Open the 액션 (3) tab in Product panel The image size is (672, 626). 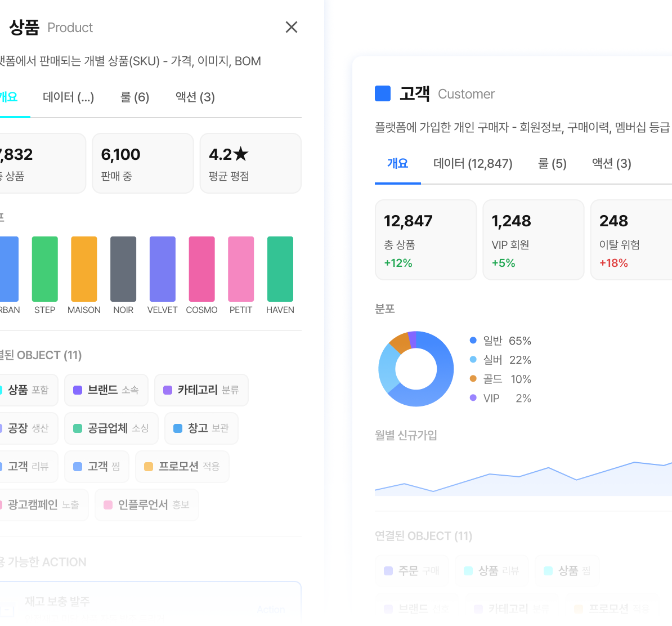point(195,97)
